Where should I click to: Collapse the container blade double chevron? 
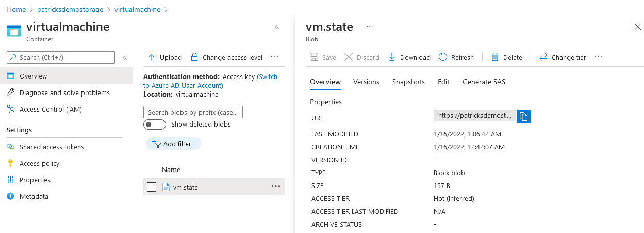tap(277, 27)
